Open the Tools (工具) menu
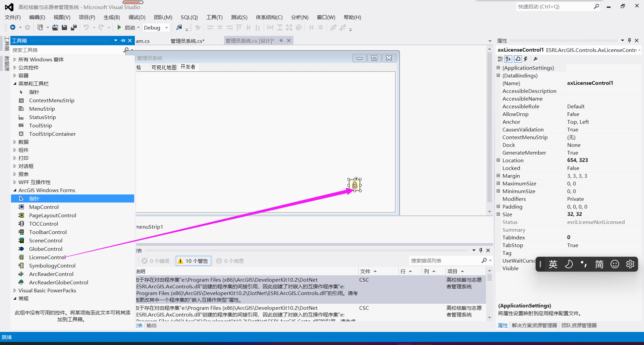Screen dimensions: 644x345 (214, 17)
